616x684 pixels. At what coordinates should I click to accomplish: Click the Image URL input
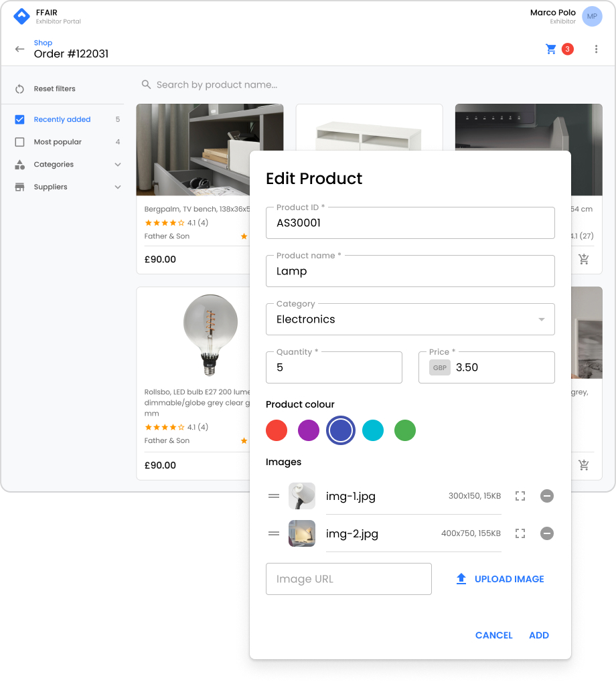(349, 580)
